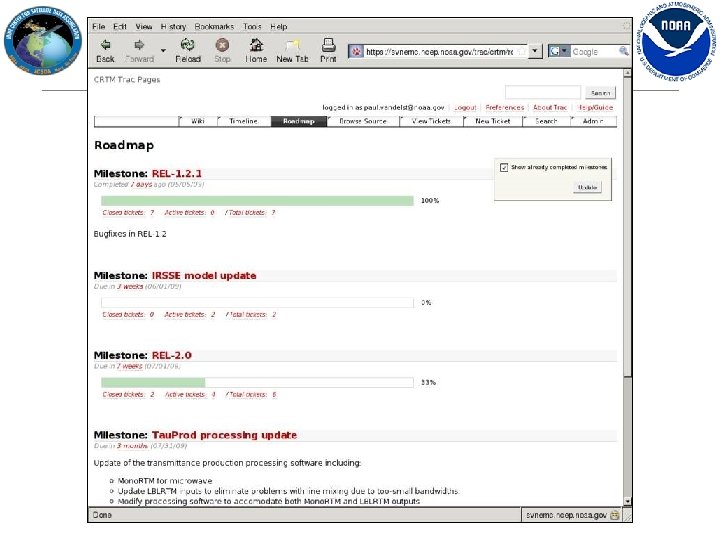Click the status bar security lock icon
Screen dimensions: 720x540
[x=614, y=515]
